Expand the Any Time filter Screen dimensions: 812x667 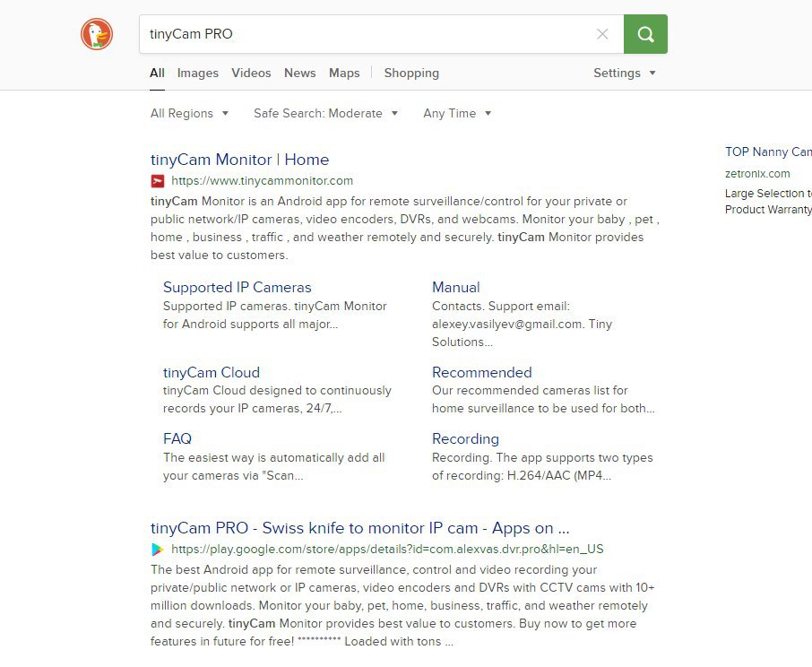coord(457,114)
